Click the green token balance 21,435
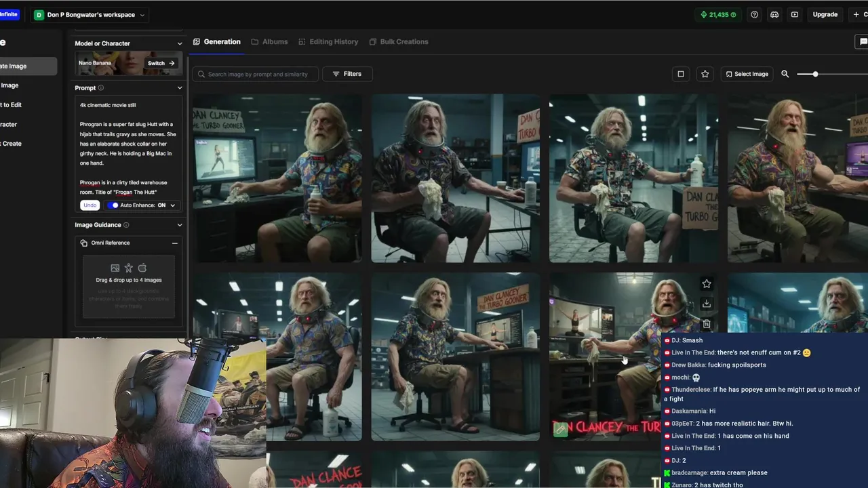The height and width of the screenshot is (488, 868). [718, 14]
